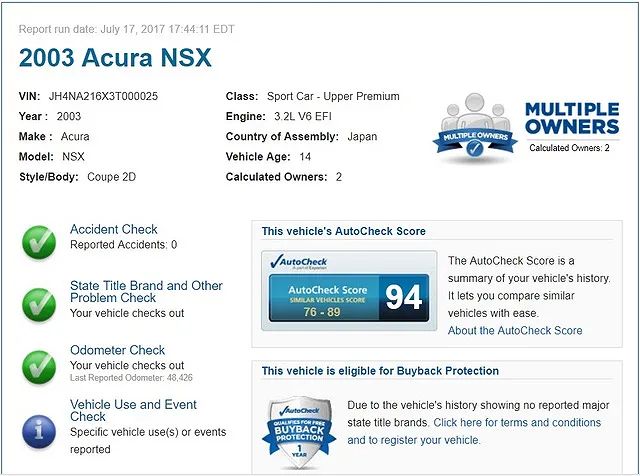This screenshot has width=640, height=476.
Task: Click the VIN JH4NA216X3T000025
Action: click(103, 96)
